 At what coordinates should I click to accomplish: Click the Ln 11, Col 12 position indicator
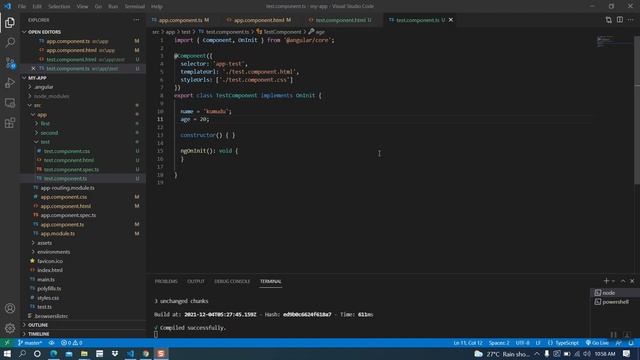pos(468,343)
